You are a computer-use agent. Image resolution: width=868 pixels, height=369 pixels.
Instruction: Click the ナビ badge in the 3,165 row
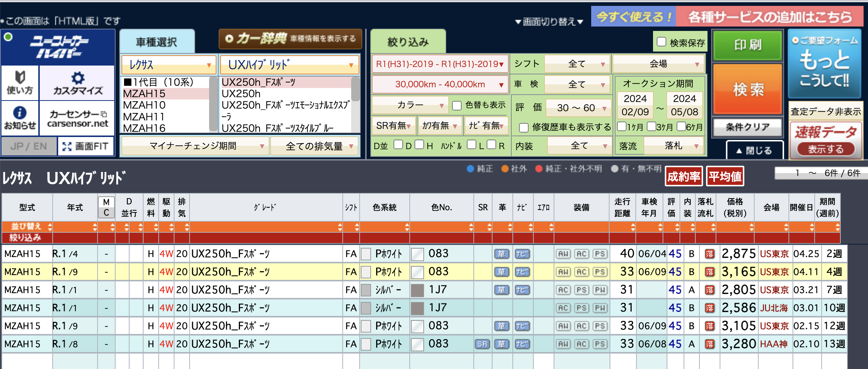point(522,272)
